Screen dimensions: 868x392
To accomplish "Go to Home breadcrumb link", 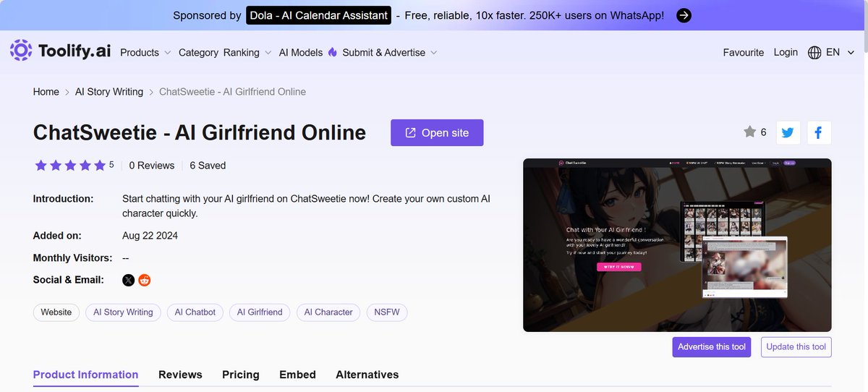I will [x=46, y=92].
